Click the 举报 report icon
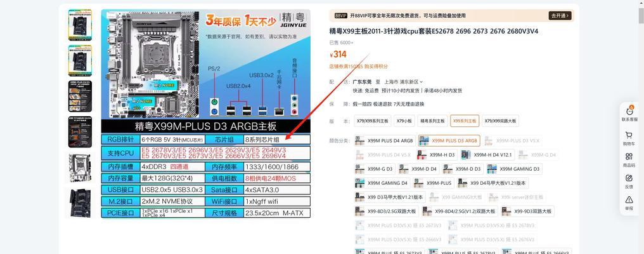 (629, 203)
